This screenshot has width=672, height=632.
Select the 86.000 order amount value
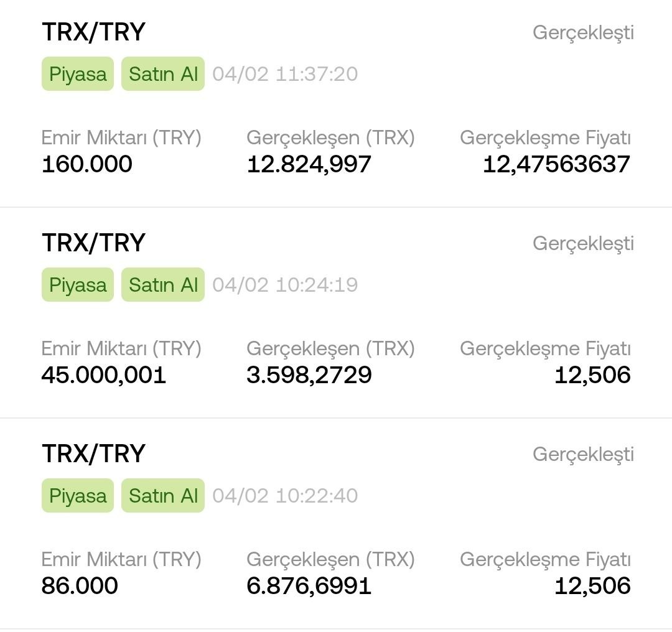coord(80,586)
